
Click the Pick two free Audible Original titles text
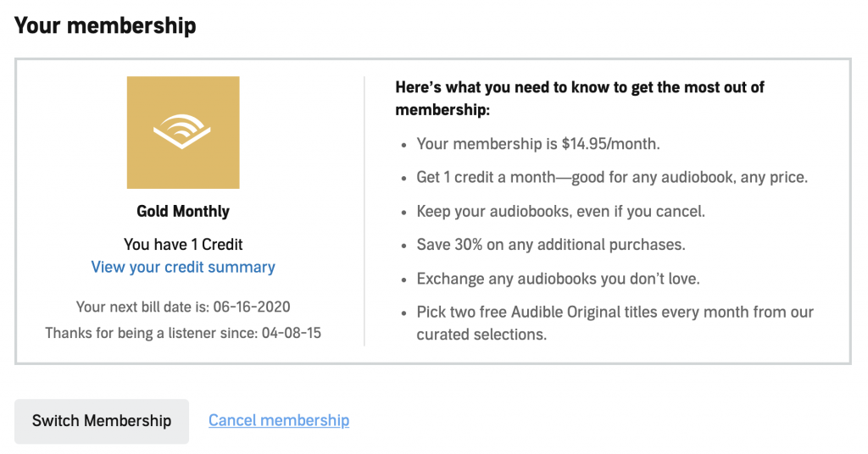point(615,323)
